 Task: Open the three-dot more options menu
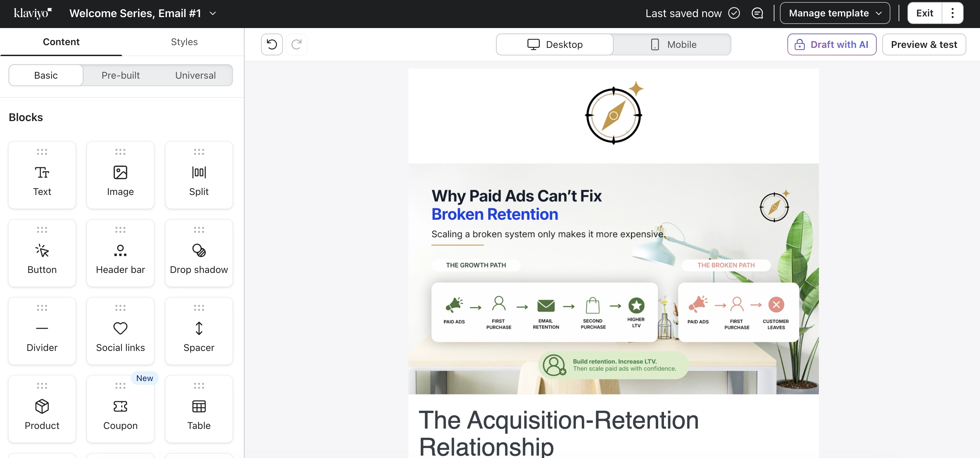(x=953, y=13)
